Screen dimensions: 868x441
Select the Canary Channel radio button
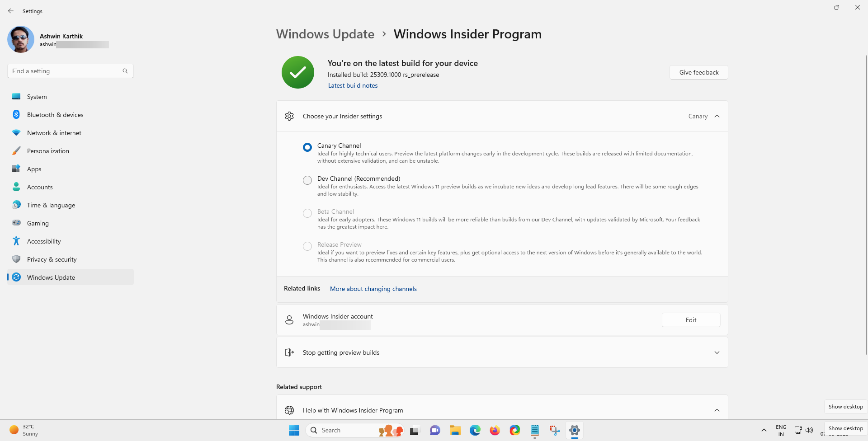pos(307,147)
